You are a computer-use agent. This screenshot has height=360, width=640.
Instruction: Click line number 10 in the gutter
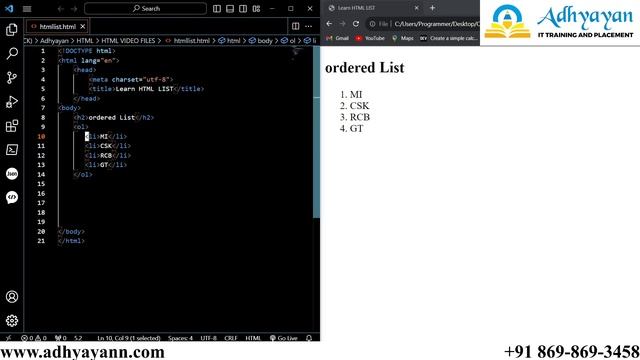pyautogui.click(x=41, y=136)
